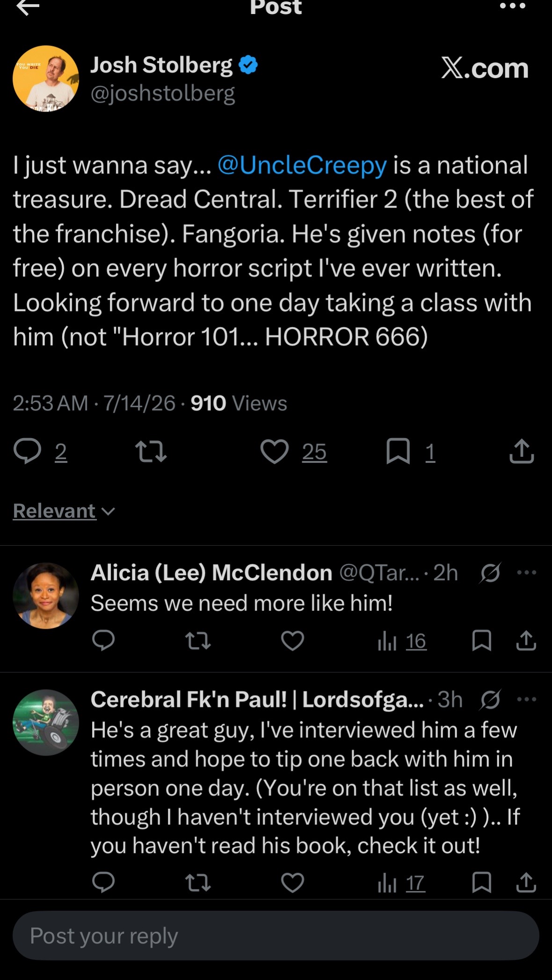552x980 pixels.
Task: Click the Grok slash icon on Alicia's reply
Action: (490, 573)
